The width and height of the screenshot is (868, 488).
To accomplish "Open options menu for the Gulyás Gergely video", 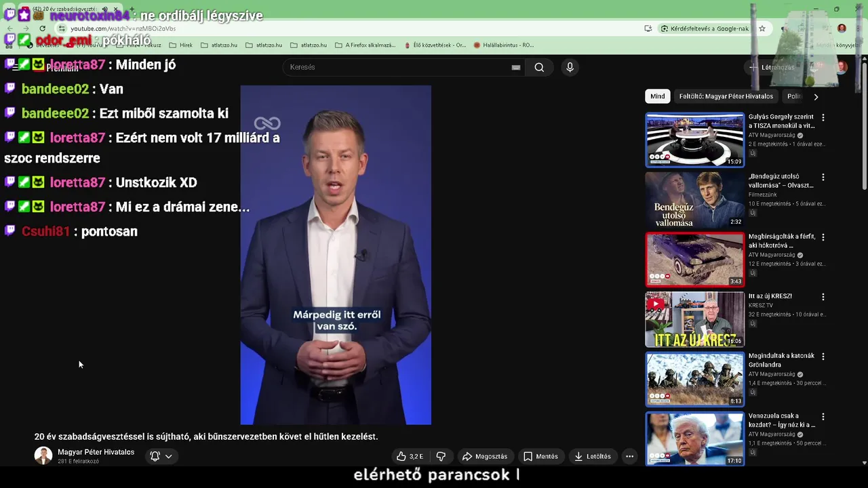I will [823, 117].
